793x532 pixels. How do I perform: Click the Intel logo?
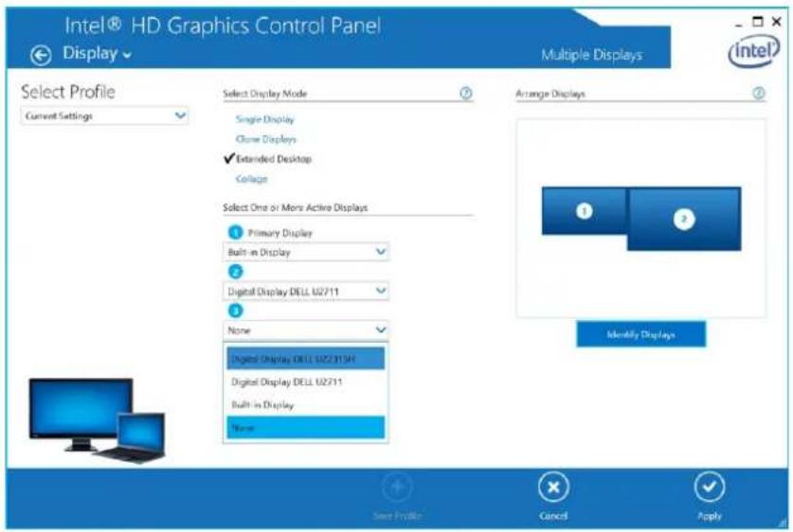coord(753,51)
